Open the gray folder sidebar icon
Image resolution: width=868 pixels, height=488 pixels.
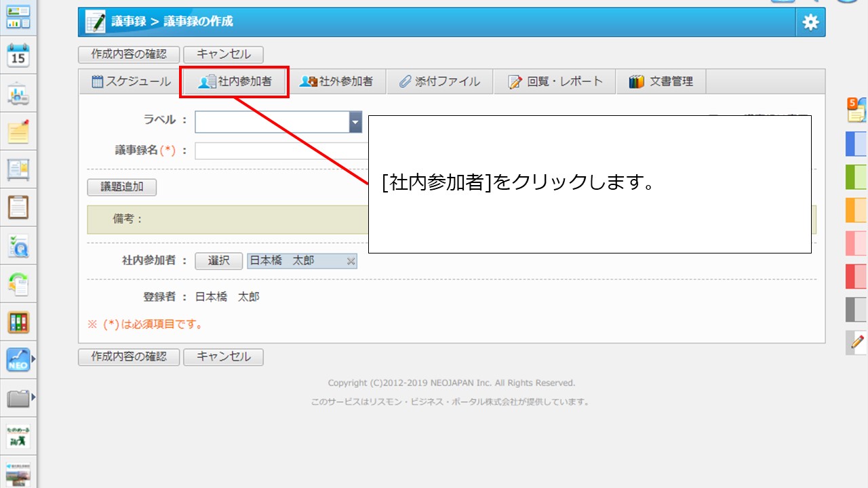click(x=18, y=398)
